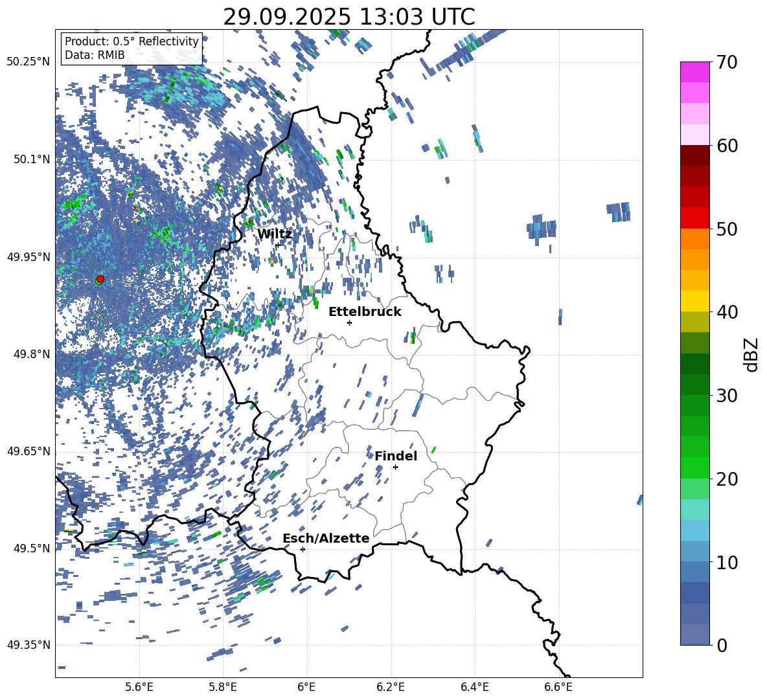Click the Wiltz station cross marker
The width and height of the screenshot is (767, 700).
point(278,244)
